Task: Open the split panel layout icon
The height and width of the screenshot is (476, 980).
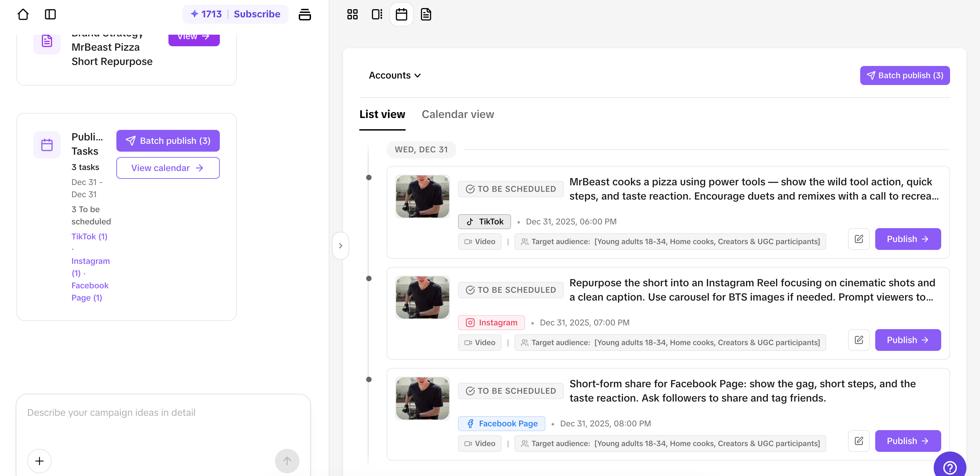Action: pos(377,14)
